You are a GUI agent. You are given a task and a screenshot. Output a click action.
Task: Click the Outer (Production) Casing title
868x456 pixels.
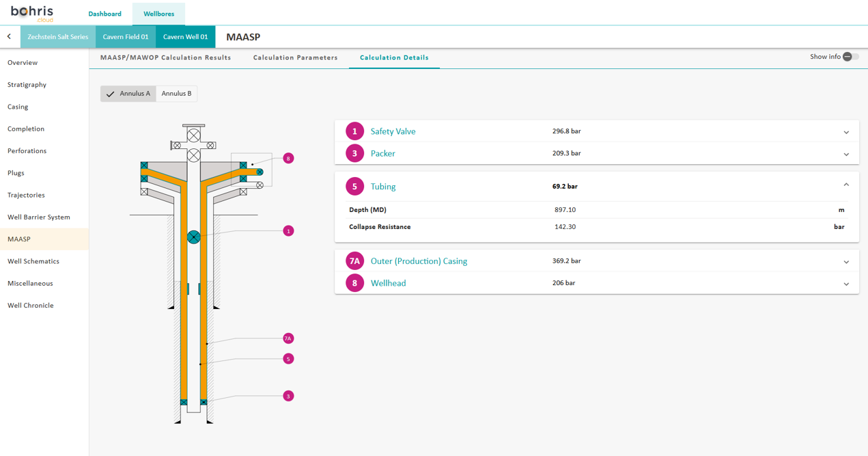click(419, 261)
